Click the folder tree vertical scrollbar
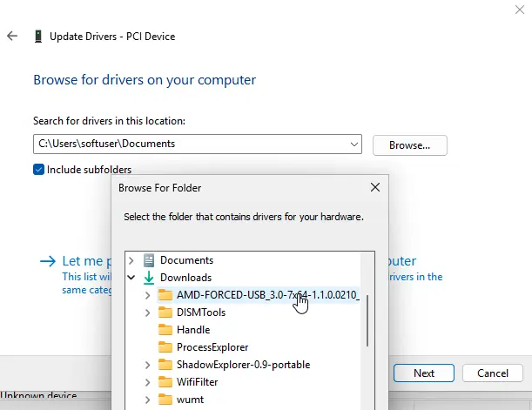This screenshot has width=532, height=410. point(367,320)
